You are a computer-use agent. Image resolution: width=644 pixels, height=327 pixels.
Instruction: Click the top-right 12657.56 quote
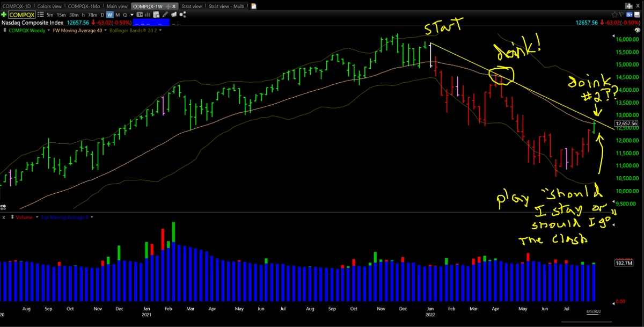tap(587, 23)
